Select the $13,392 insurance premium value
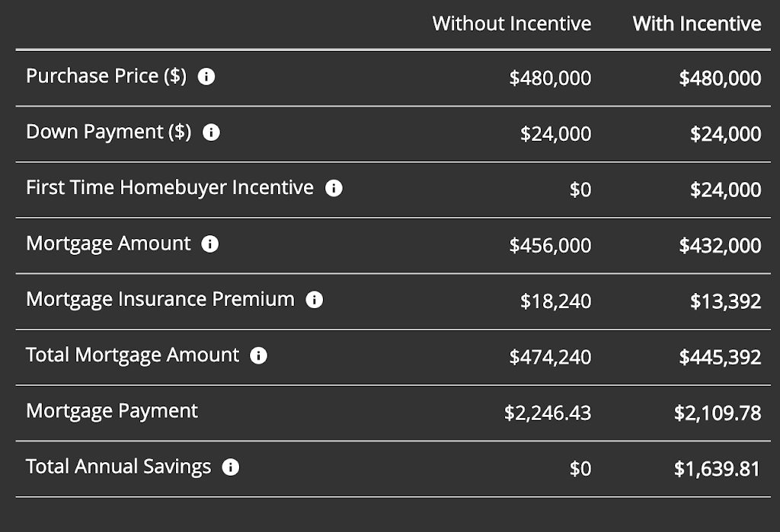Image resolution: width=780 pixels, height=532 pixels. (725, 301)
